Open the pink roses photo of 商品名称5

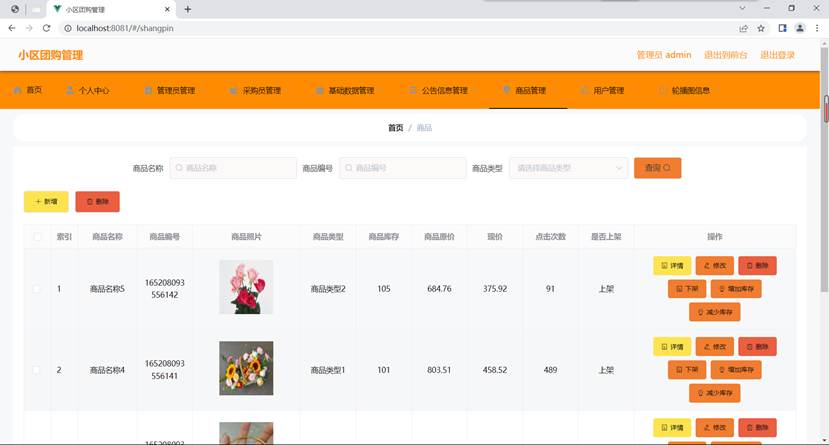[x=246, y=287]
